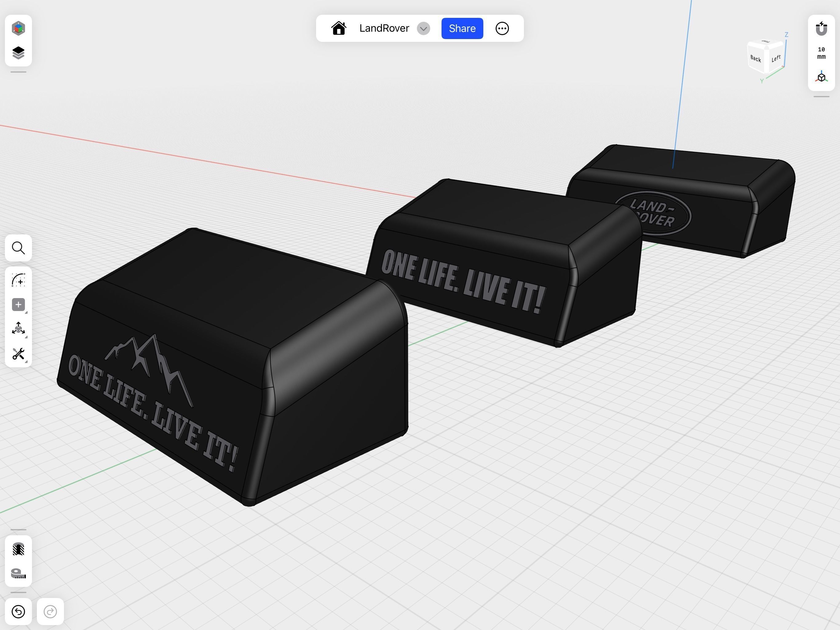Open the color/materials cube panel
Viewport: 840px width, 630px height.
18,29
